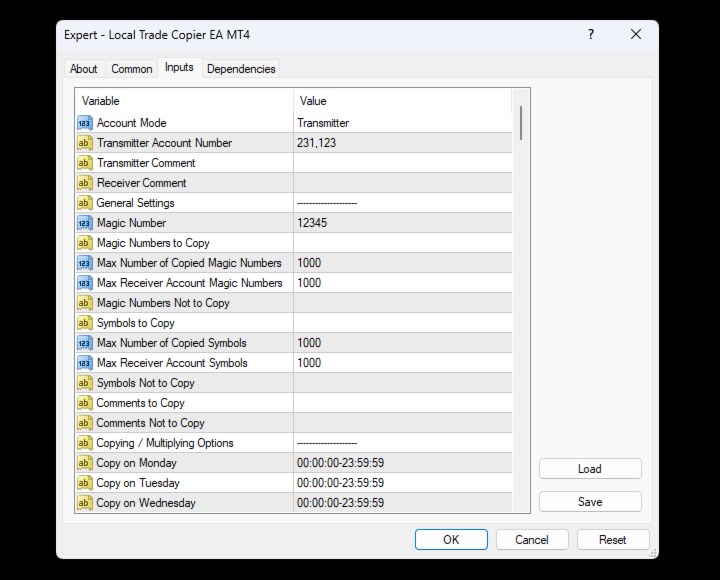This screenshot has width=720, height=580.
Task: Click the Copy on Tuesday time range value
Action: [x=402, y=483]
